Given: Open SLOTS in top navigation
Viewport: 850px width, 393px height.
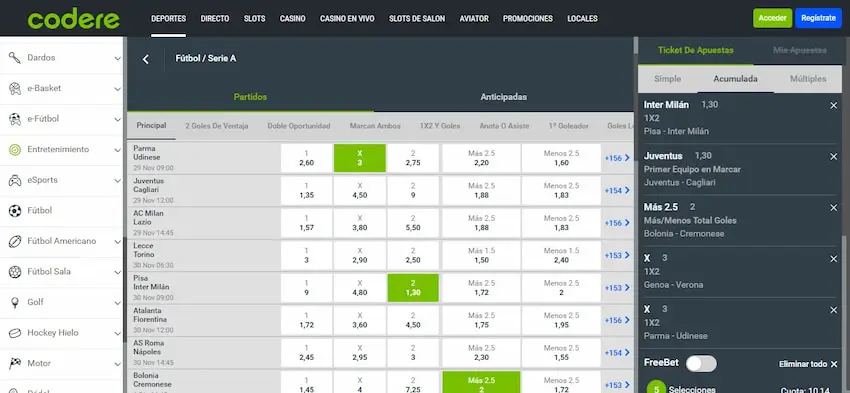Looking at the screenshot, I should (x=254, y=18).
